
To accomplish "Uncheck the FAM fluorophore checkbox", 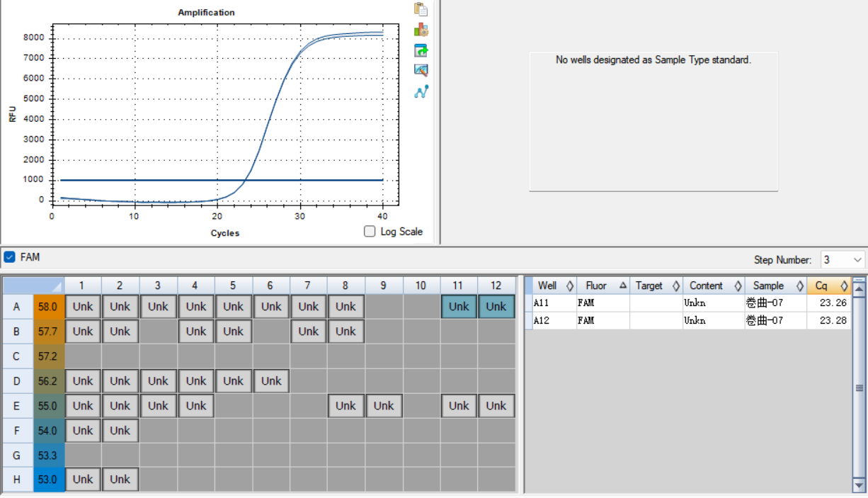I will pos(10,257).
